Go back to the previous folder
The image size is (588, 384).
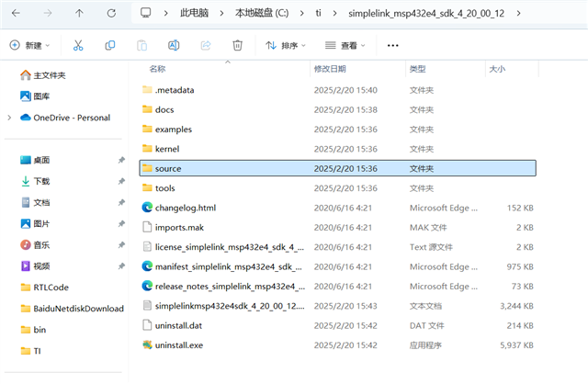tap(16, 14)
